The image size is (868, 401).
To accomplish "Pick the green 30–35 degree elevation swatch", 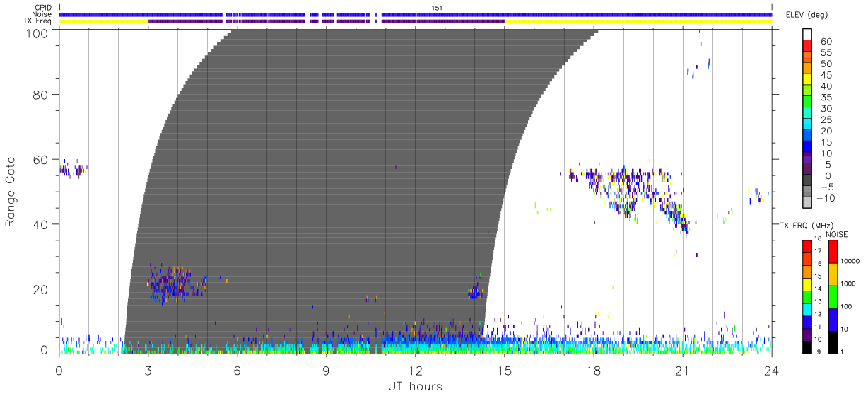I will [x=808, y=103].
